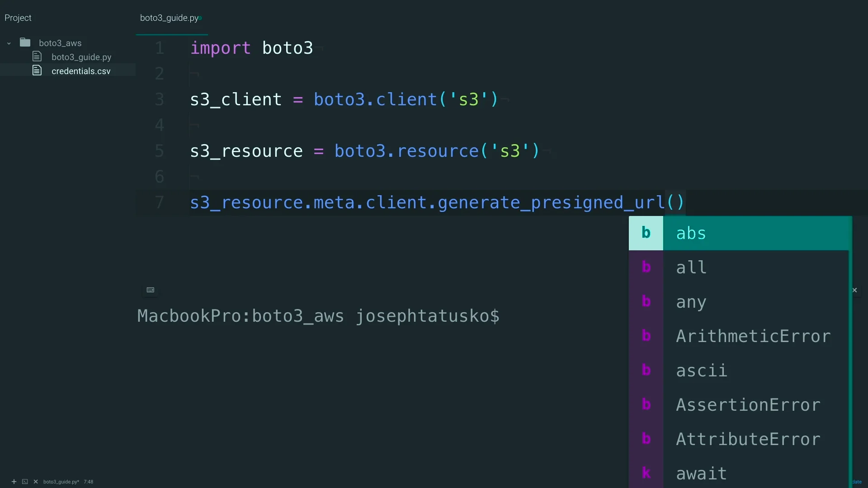Click the X icon in status bar
The image size is (868, 488).
tap(36, 482)
